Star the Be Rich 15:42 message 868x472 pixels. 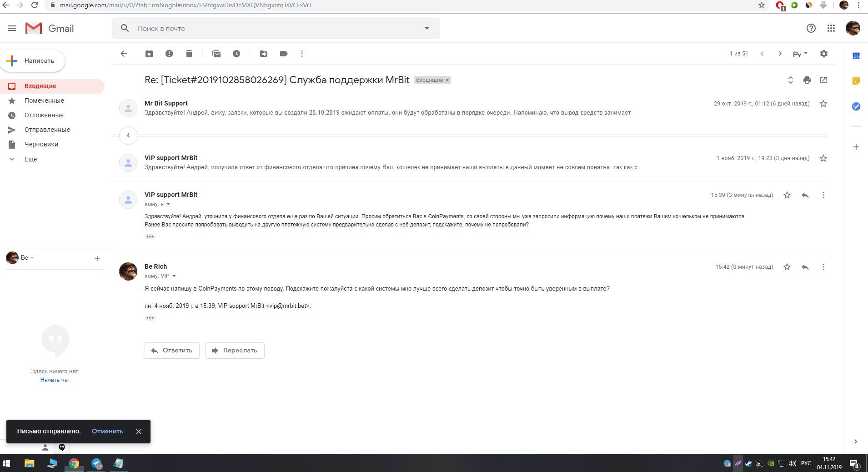[x=787, y=267]
